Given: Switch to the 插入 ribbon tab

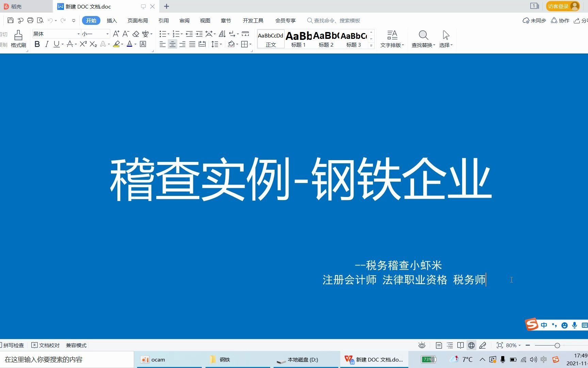Looking at the screenshot, I should (x=112, y=20).
